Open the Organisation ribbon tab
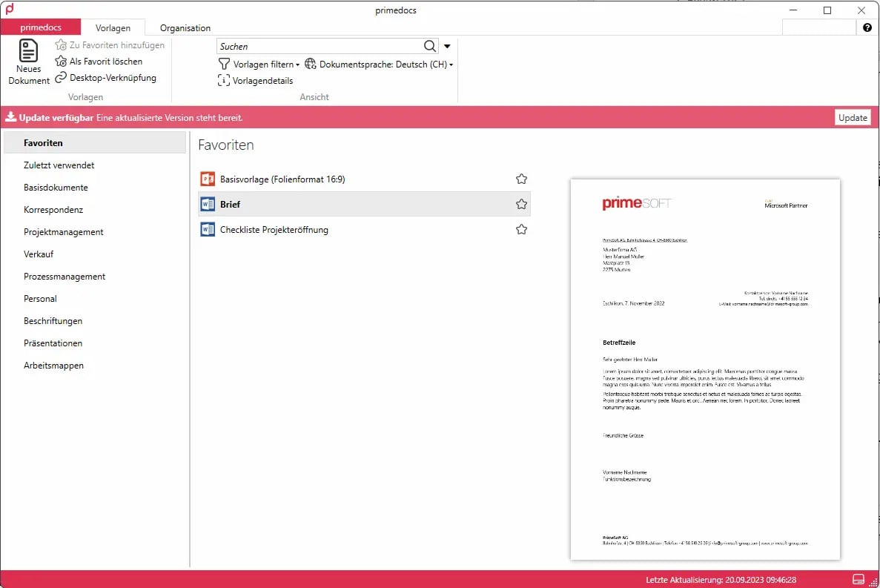The image size is (880, 588). pyautogui.click(x=185, y=27)
